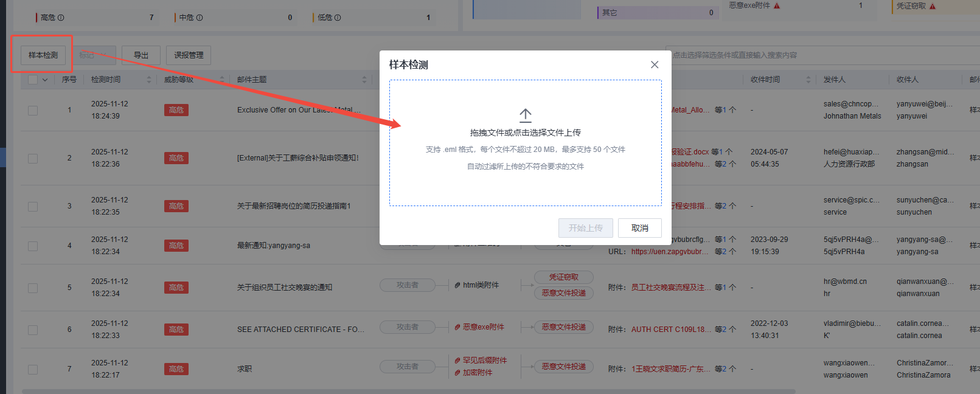
Task: Click the warning triangle beside 凭证窃取
Action: click(933, 6)
